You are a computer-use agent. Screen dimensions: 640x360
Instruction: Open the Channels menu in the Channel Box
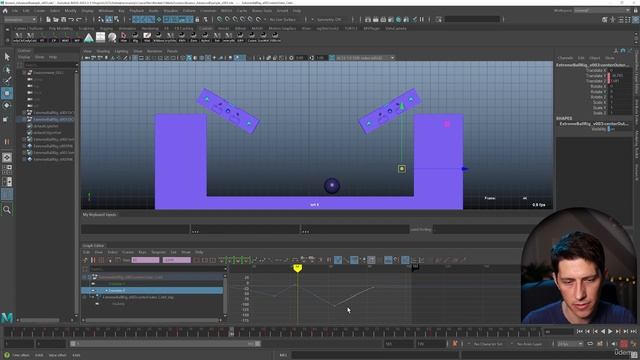pos(565,58)
